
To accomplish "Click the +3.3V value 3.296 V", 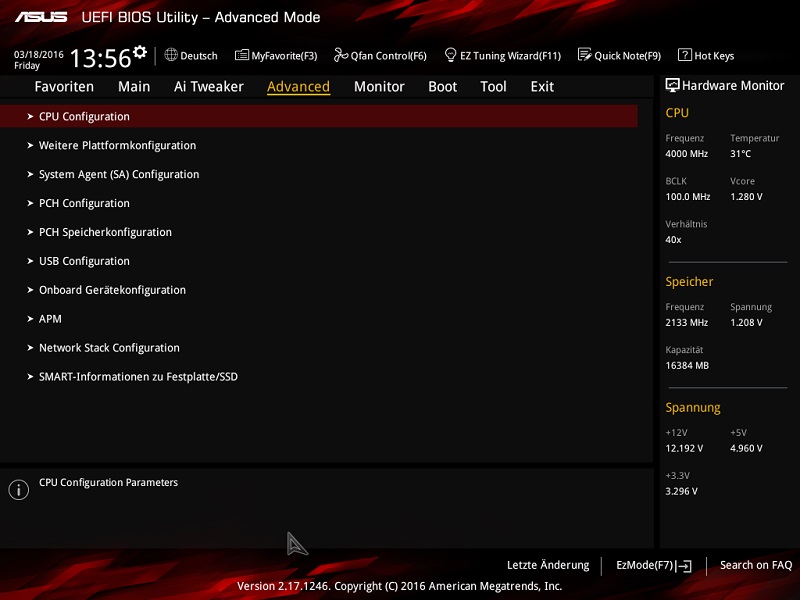I will (681, 491).
